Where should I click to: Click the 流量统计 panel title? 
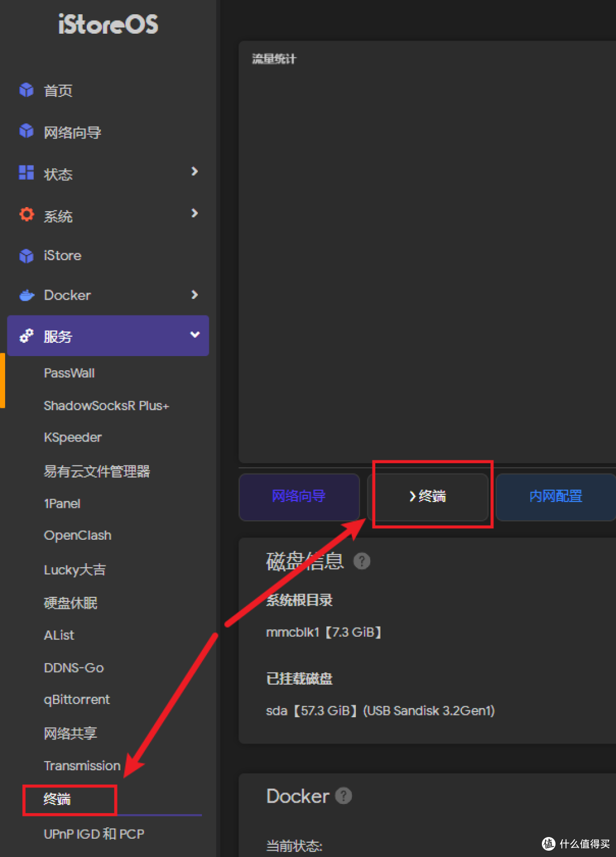click(x=274, y=59)
